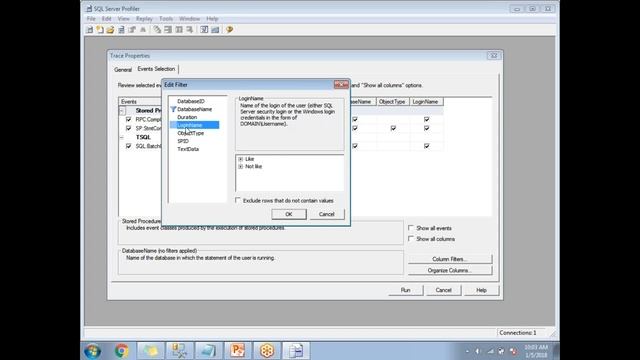640x360 pixels.
Task: Click the Find binoculars toolbar icon
Action: (x=143, y=30)
